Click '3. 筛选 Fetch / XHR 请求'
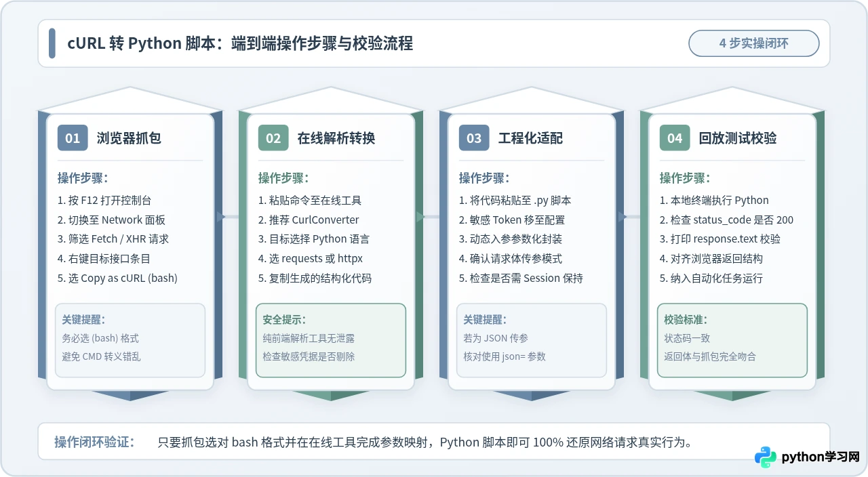The height and width of the screenshot is (477, 868). (113, 239)
